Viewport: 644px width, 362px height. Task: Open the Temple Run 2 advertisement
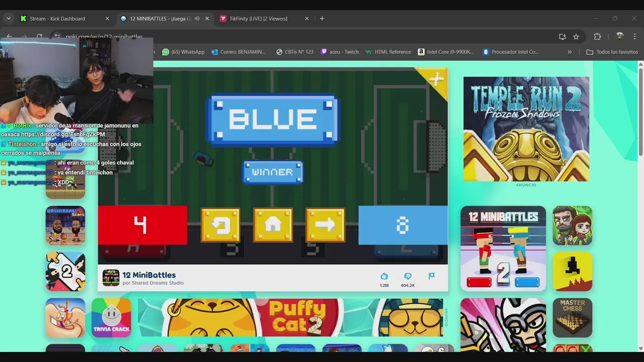click(526, 129)
